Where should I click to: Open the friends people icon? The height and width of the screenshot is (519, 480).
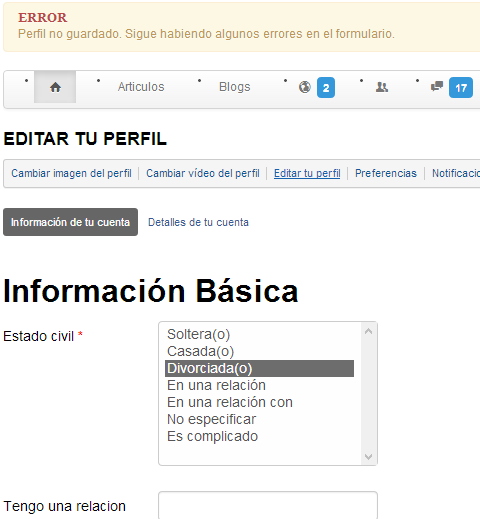[382, 87]
